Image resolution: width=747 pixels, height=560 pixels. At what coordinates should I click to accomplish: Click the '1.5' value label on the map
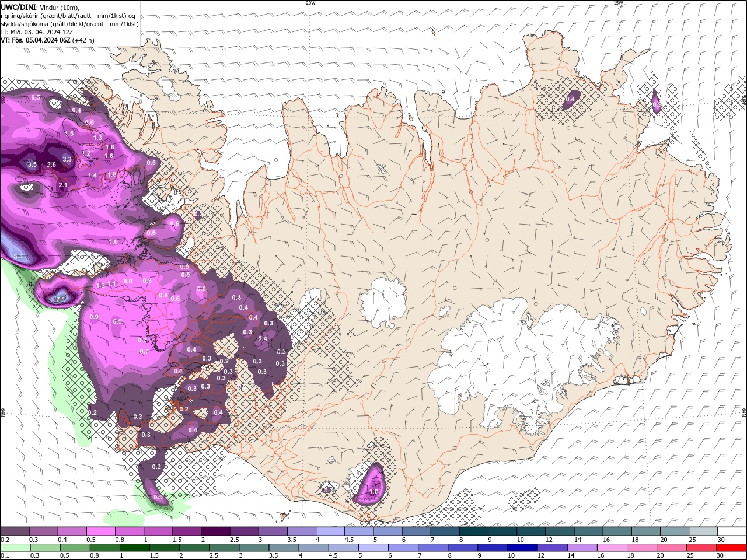tap(69, 133)
